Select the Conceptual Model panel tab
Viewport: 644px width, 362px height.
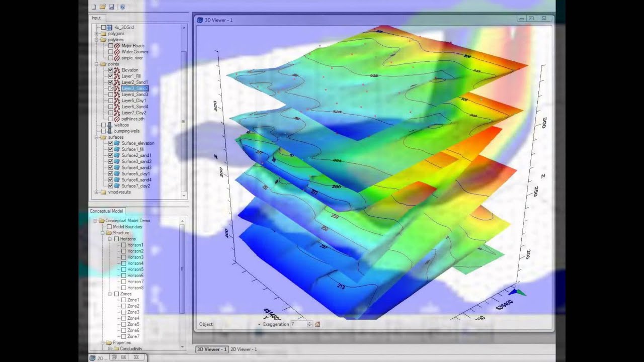[107, 211]
